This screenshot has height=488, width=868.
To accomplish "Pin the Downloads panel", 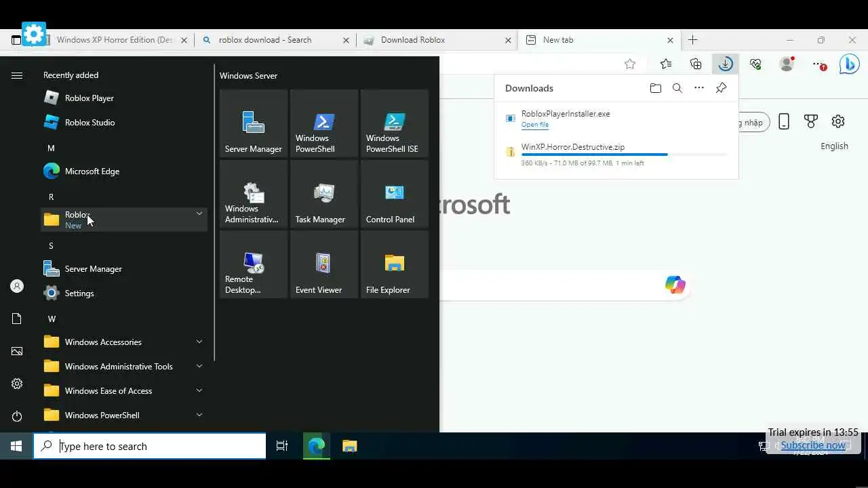I will point(721,88).
